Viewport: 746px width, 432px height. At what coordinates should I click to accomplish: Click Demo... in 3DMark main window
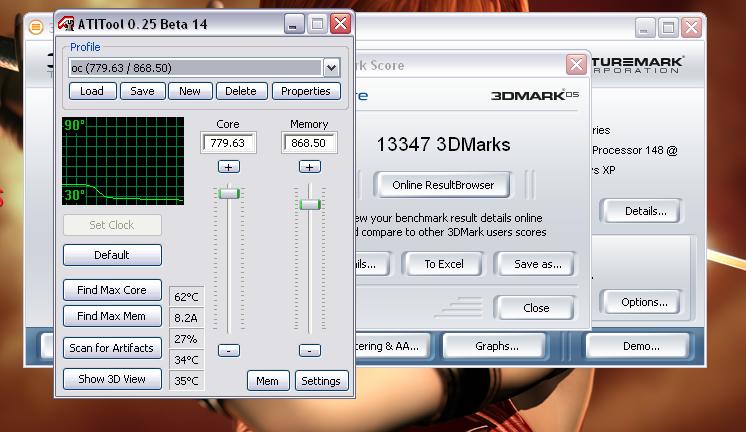640,346
